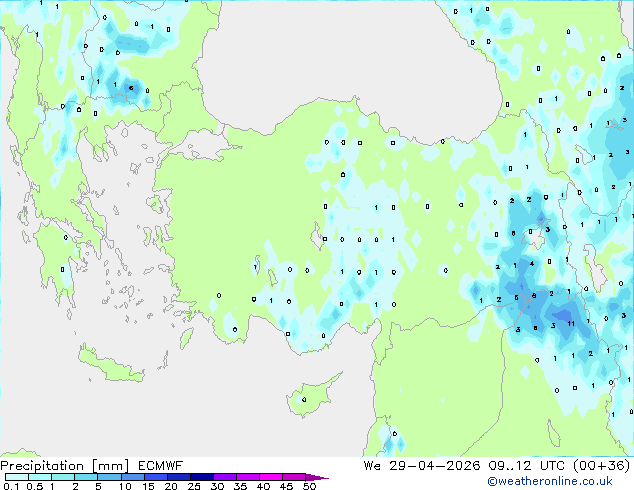634x490 pixels.
Task: Click the over-50 mm legend arrow tip
Action: (318, 477)
